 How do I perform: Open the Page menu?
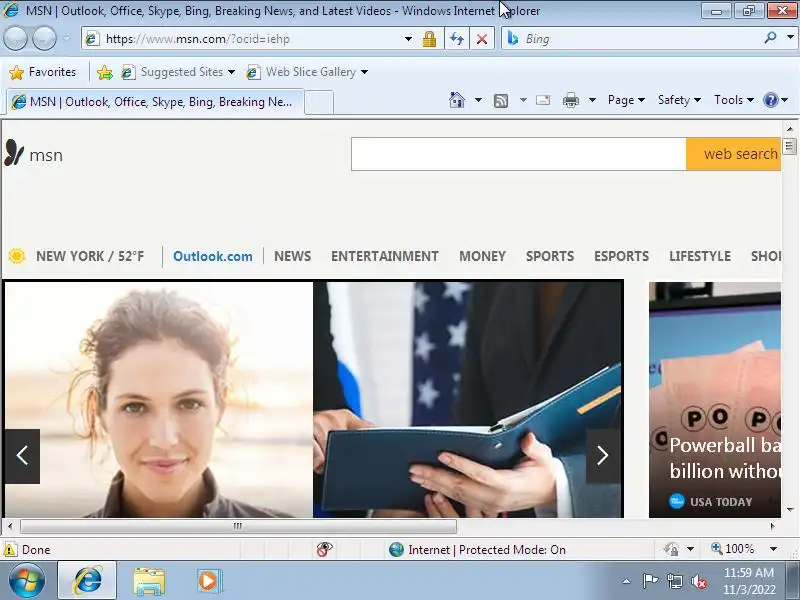626,100
